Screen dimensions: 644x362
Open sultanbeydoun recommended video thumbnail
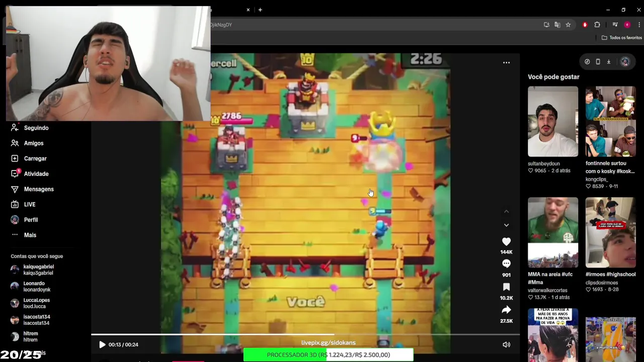(x=553, y=122)
